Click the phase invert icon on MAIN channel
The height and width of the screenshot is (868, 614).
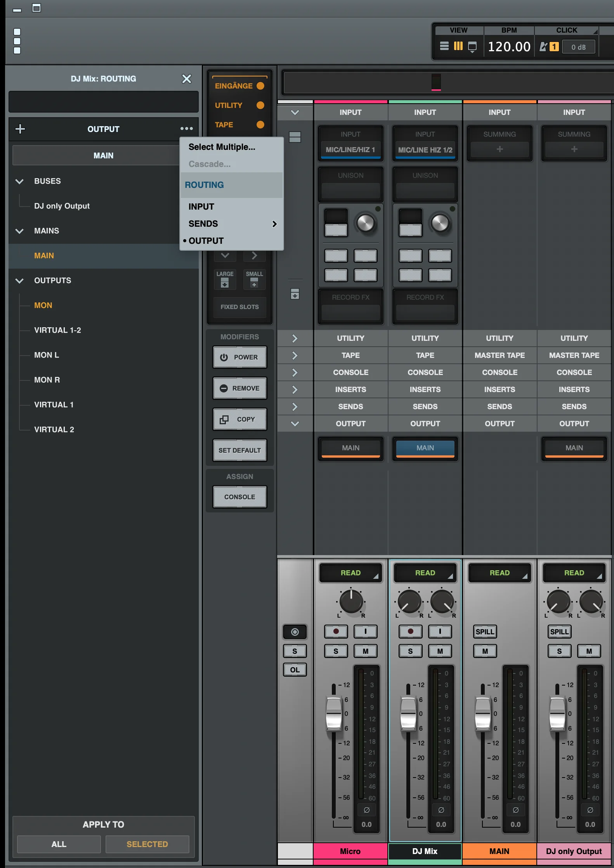coord(516,810)
